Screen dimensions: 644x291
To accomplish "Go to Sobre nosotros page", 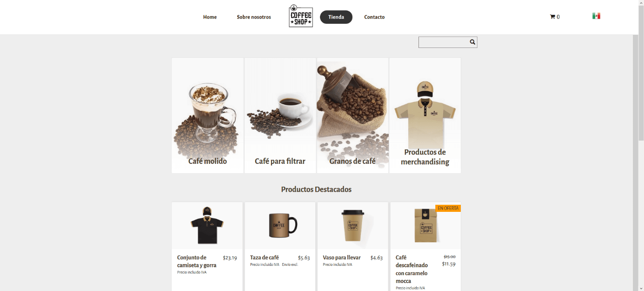I will [x=254, y=17].
